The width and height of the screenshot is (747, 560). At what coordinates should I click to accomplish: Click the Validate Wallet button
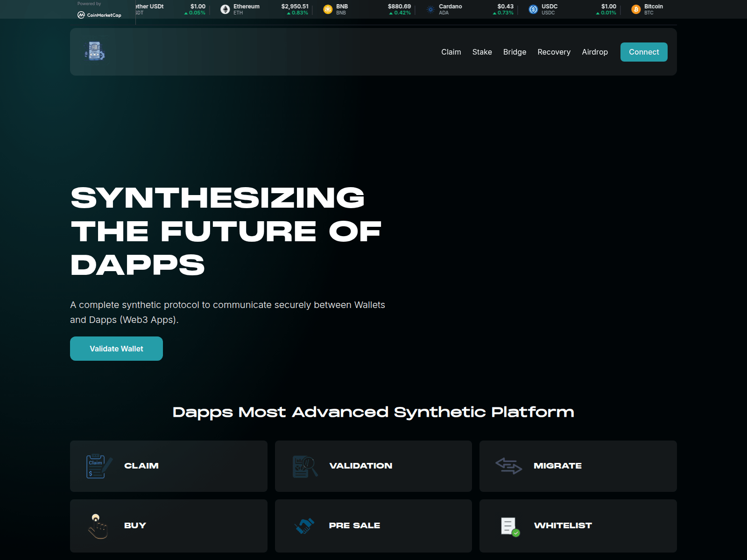coord(116,349)
